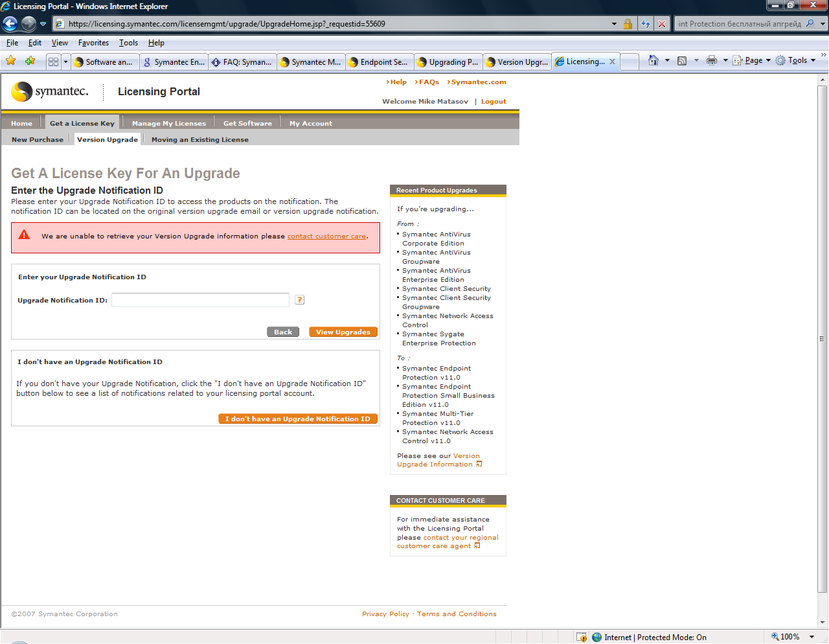Click the RSS Feeds icon

tap(682, 60)
